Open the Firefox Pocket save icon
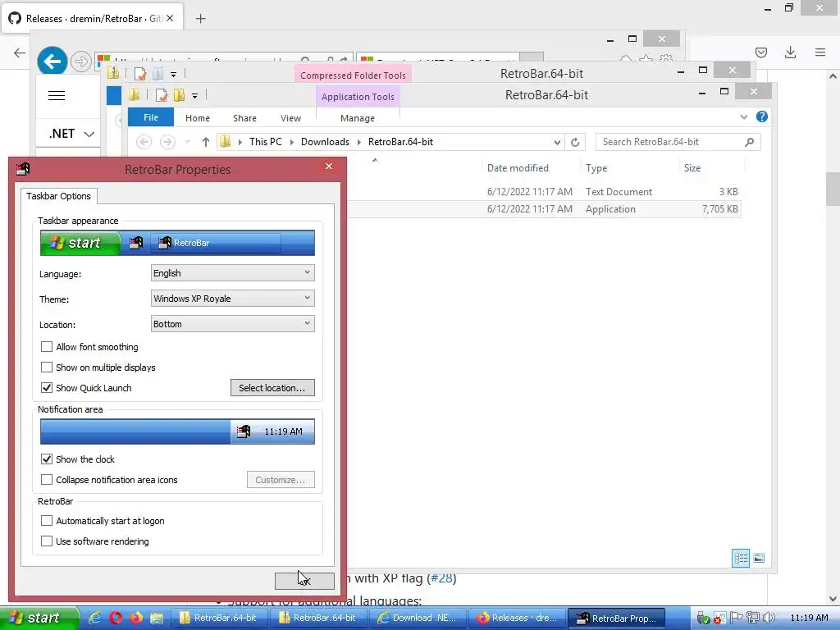 tap(760, 52)
